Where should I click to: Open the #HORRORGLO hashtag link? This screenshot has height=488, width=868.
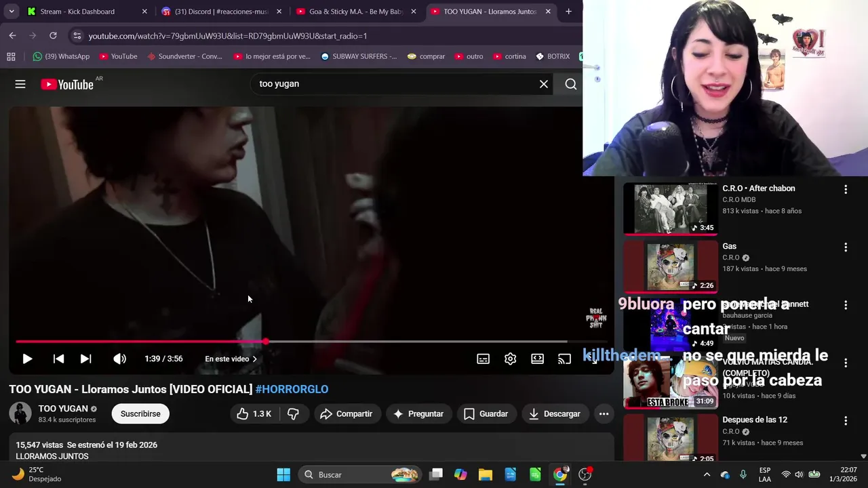coord(292,389)
